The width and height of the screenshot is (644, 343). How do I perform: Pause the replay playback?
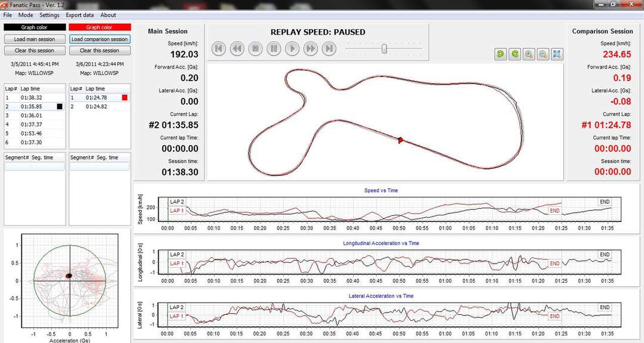(x=274, y=49)
